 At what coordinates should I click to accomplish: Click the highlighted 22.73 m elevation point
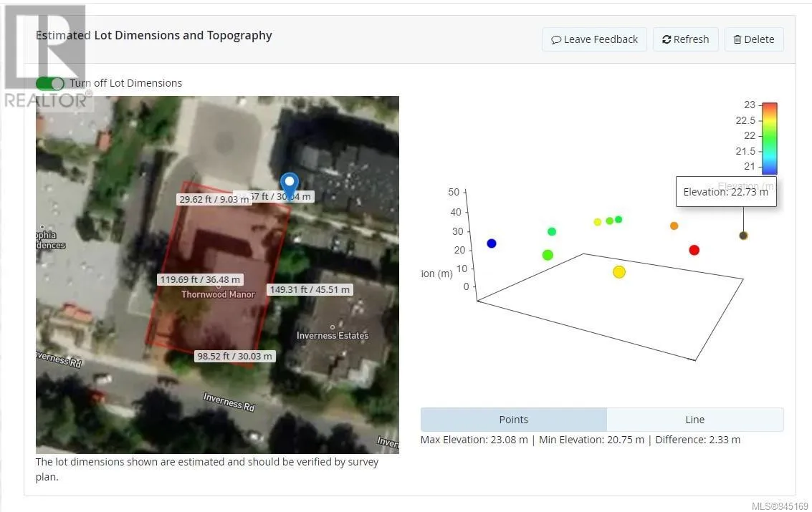pos(743,236)
